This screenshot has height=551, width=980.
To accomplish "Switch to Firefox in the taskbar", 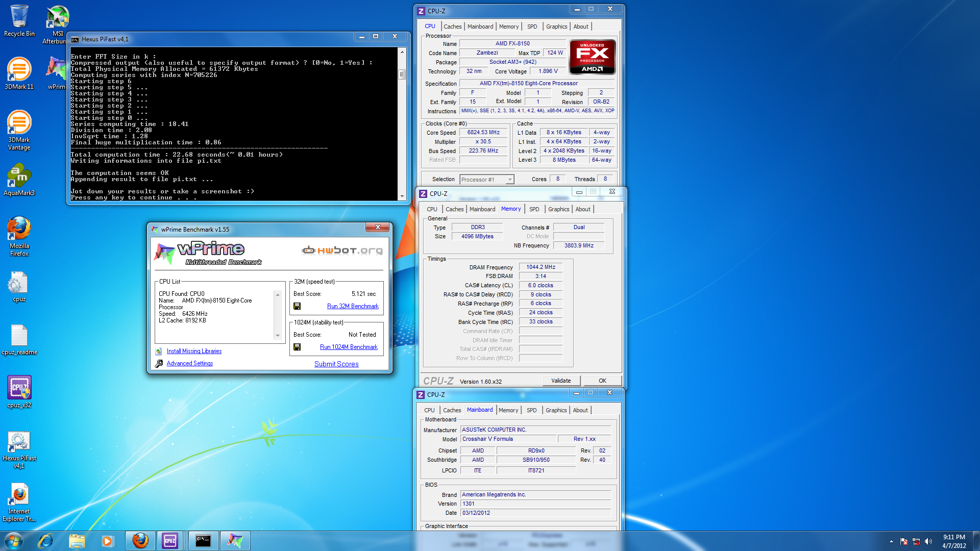I will [x=140, y=541].
